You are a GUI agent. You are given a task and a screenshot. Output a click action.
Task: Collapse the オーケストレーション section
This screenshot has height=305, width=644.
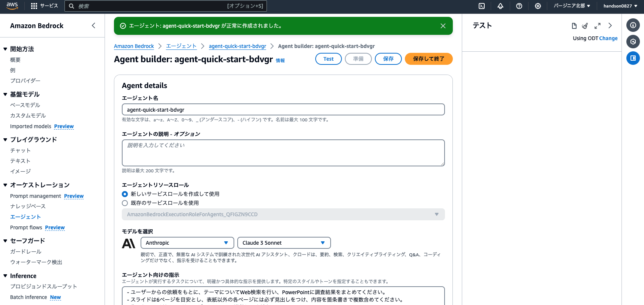(5, 185)
